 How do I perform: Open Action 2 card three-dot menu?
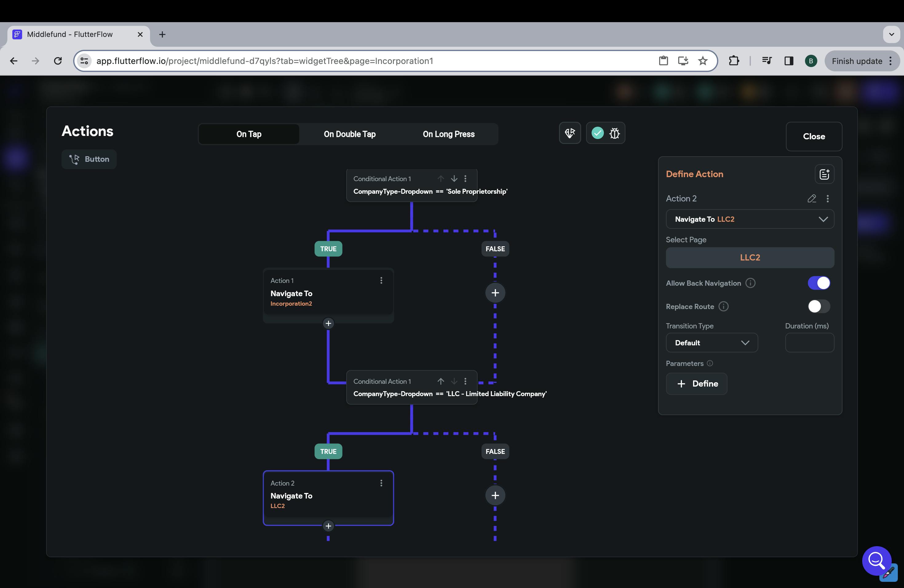(381, 483)
